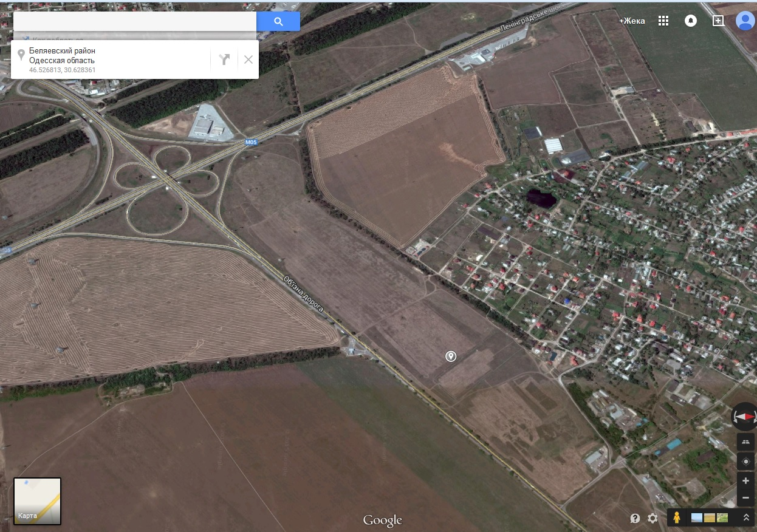
Task: Open the first photo thumbnail in the strip
Action: pos(697,517)
